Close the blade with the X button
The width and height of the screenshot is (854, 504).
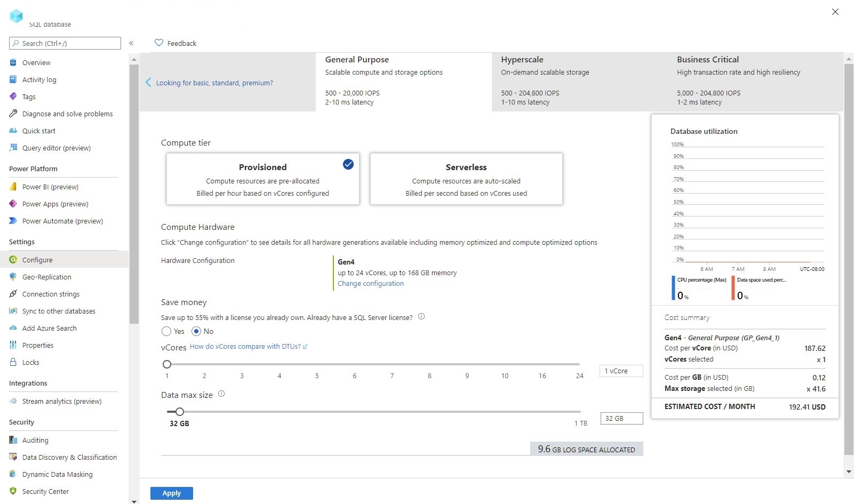tap(835, 12)
